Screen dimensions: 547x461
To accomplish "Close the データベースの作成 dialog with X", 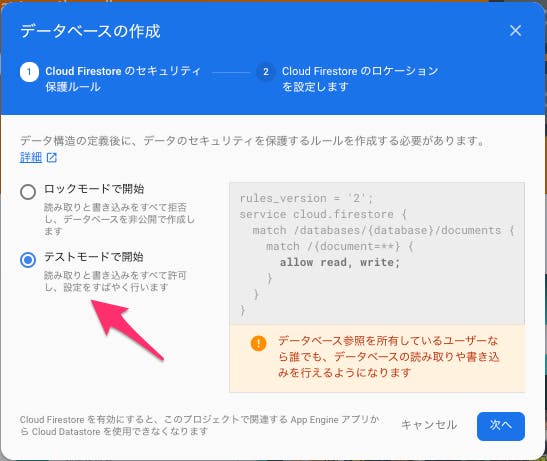I will coord(515,31).
